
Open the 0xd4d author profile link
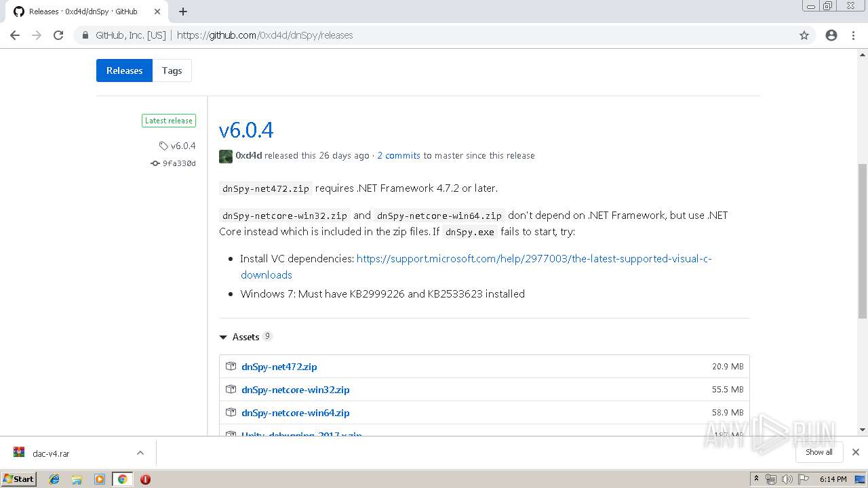point(249,155)
